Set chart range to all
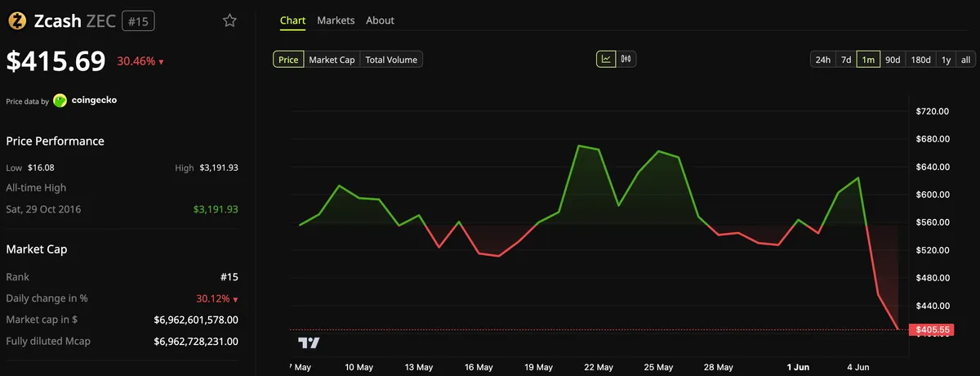This screenshot has height=376, width=980. pyautogui.click(x=965, y=59)
